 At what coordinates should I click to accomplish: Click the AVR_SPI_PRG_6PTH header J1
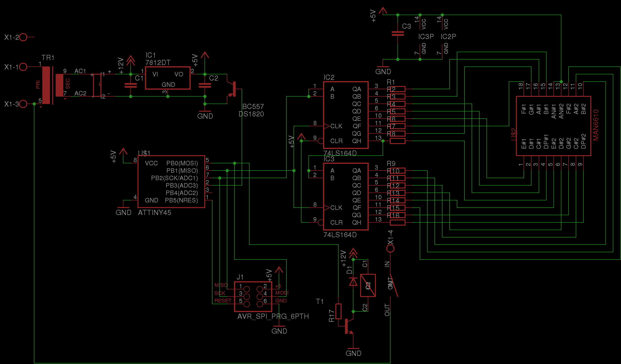point(253,297)
